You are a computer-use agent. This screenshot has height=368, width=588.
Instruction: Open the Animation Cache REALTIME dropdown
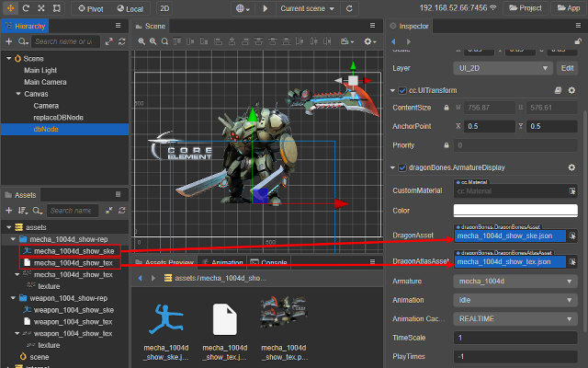(x=515, y=319)
